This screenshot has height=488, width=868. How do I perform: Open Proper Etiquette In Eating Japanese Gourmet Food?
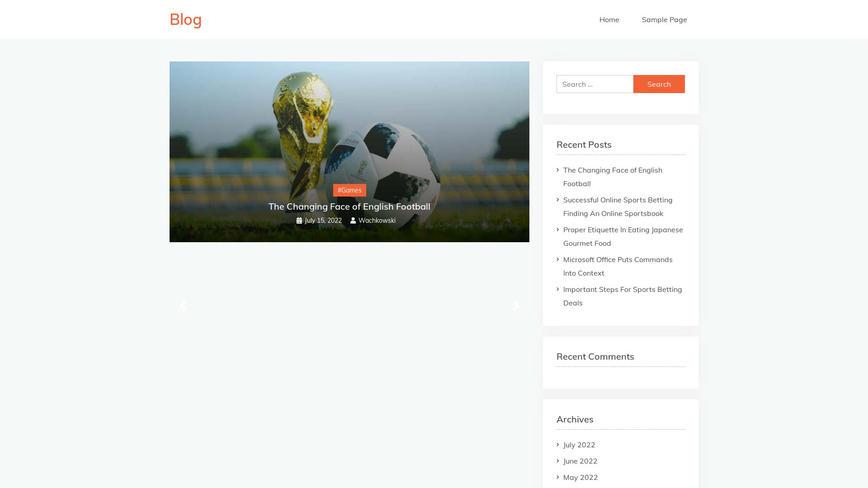[x=623, y=236]
